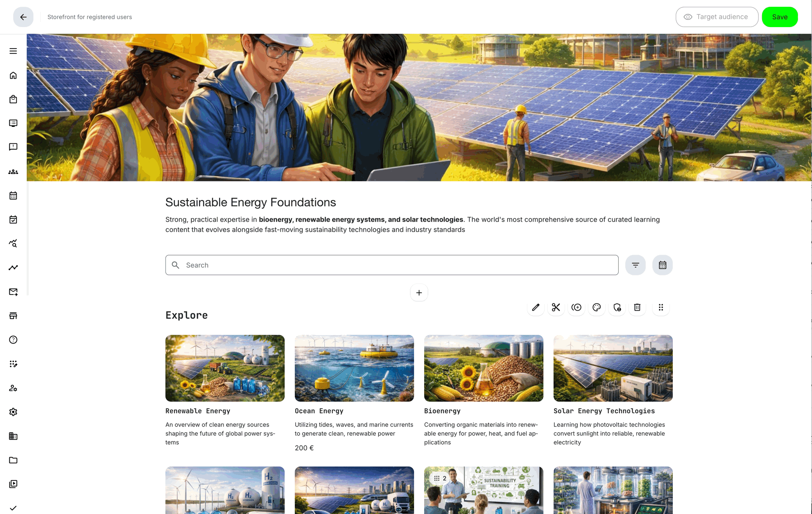Click the drag handle dots icon
Viewport: 812px width, 514px height.
point(661,308)
